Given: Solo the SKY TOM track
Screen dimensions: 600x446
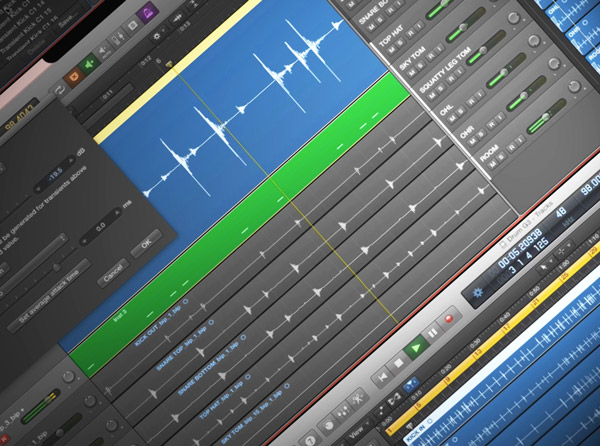Looking at the screenshot, I should pyautogui.click(x=421, y=67).
